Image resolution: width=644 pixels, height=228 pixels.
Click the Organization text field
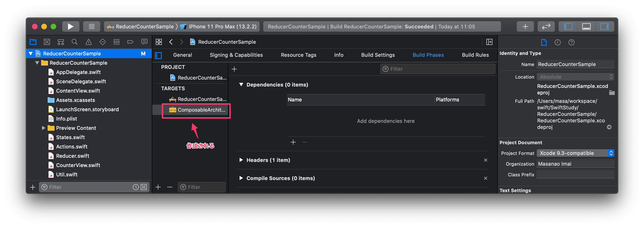575,164
